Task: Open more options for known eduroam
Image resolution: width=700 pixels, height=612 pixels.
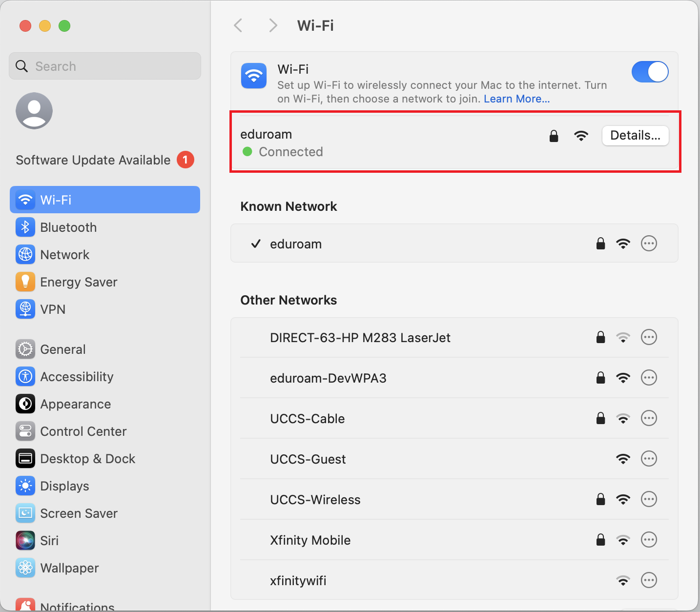Action: [649, 243]
